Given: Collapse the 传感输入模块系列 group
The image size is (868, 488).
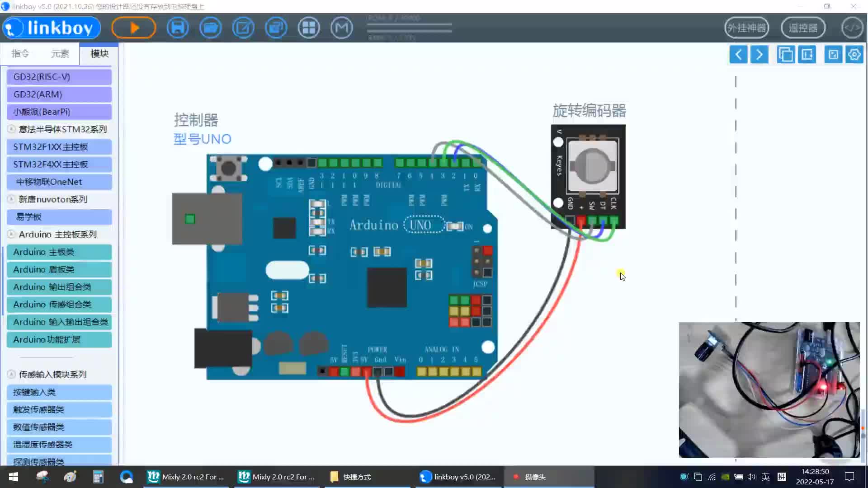Looking at the screenshot, I should tap(11, 375).
